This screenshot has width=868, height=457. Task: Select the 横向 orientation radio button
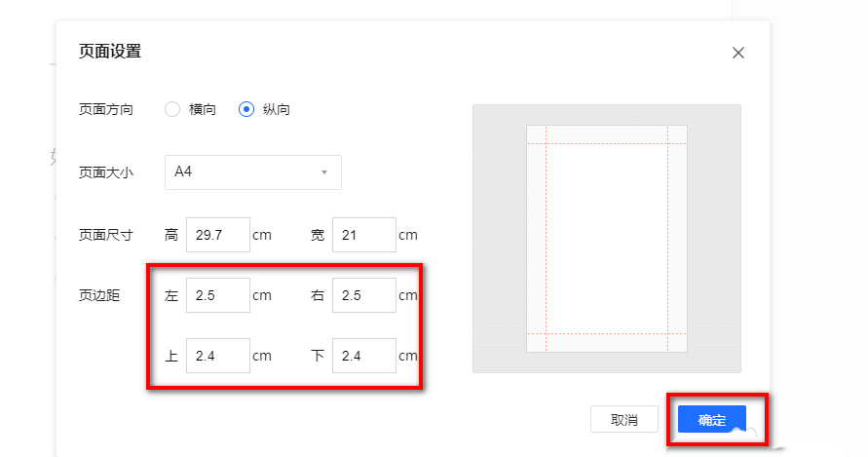(x=172, y=109)
